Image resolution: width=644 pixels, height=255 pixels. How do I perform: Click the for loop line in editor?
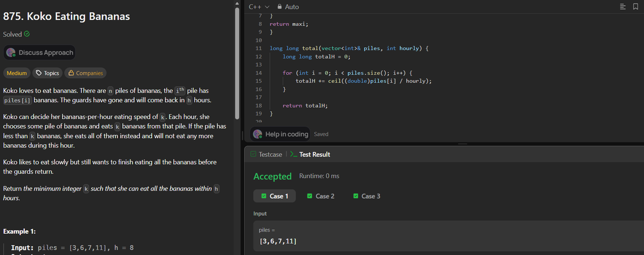[347, 72]
